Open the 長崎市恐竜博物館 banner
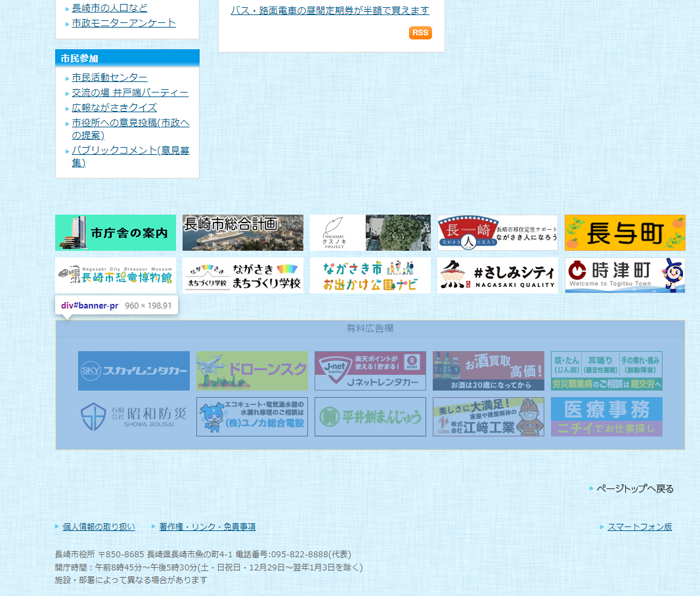 (x=116, y=275)
